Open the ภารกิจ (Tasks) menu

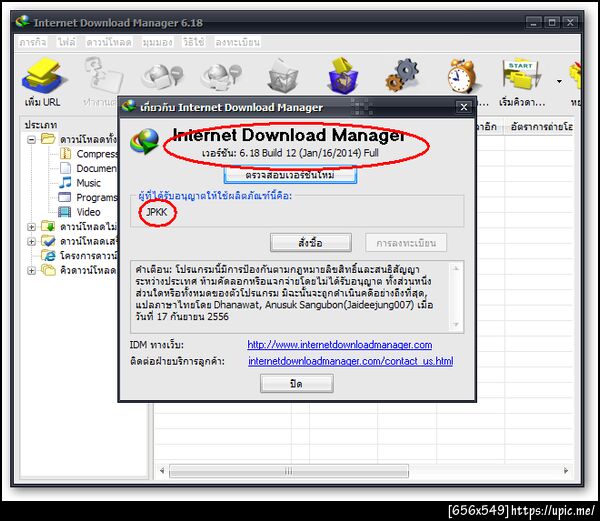(33, 42)
